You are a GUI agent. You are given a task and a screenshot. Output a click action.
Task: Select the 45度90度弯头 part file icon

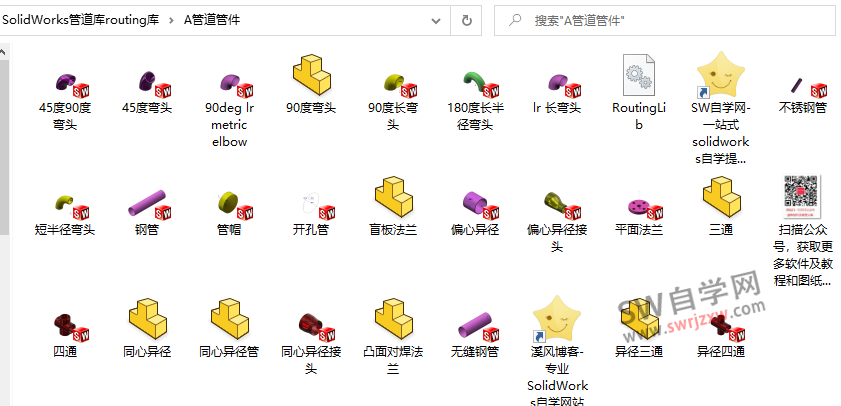pos(71,85)
